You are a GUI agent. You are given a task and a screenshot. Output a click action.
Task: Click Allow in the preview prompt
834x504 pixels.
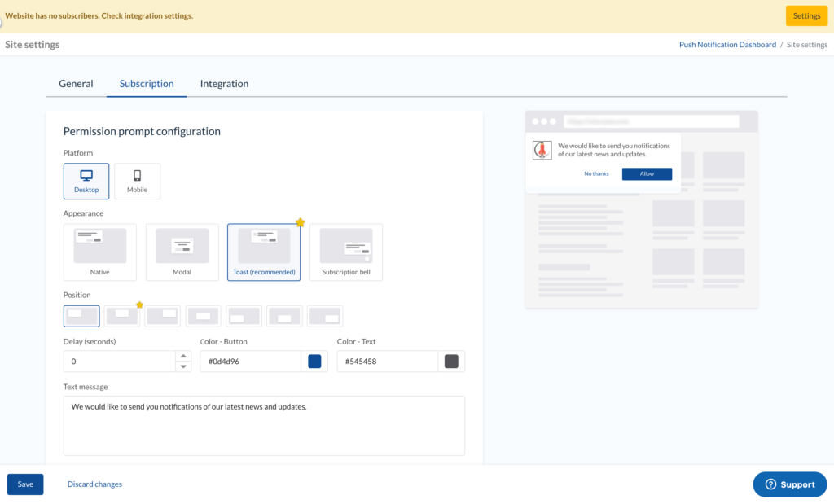(x=647, y=174)
